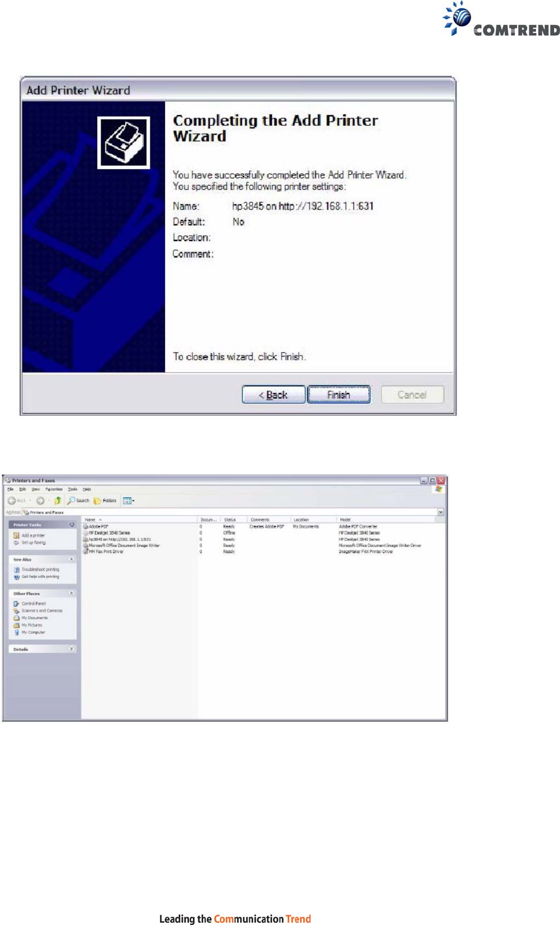
Task: Select the Adobe PDF printer
Action: click(98, 527)
